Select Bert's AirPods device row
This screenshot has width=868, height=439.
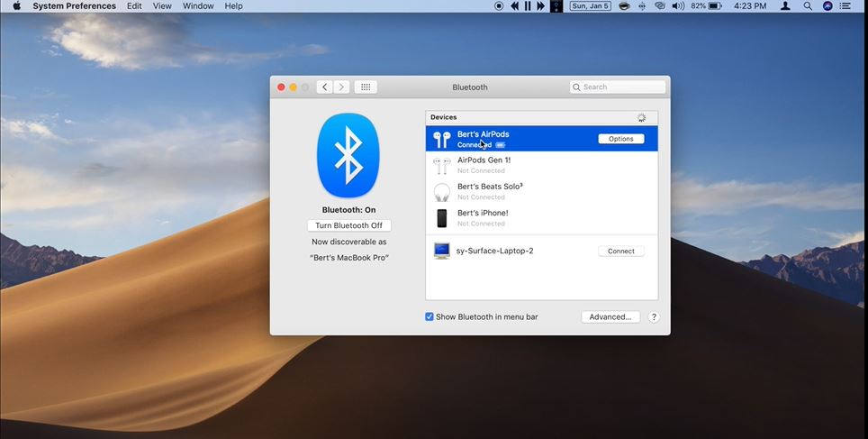pos(541,139)
